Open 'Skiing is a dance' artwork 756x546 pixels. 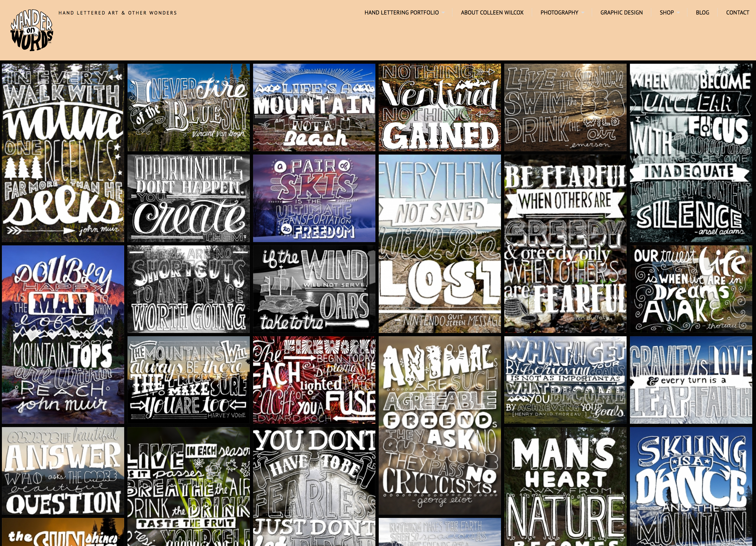[691, 486]
